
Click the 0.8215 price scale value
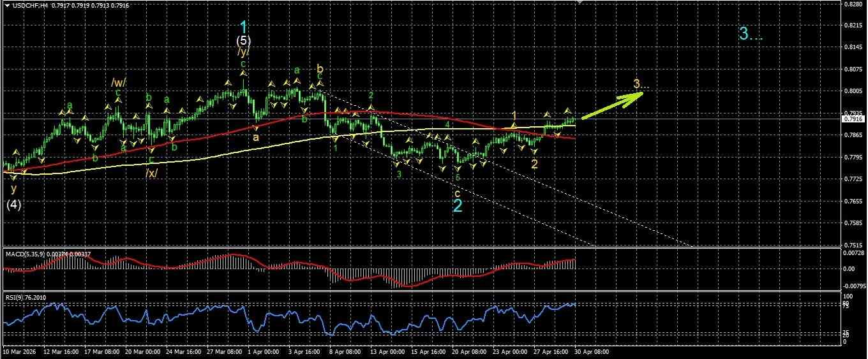[852, 26]
